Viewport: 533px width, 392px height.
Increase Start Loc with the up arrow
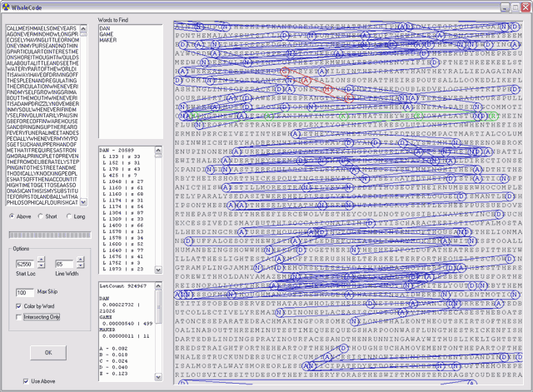(x=41, y=260)
